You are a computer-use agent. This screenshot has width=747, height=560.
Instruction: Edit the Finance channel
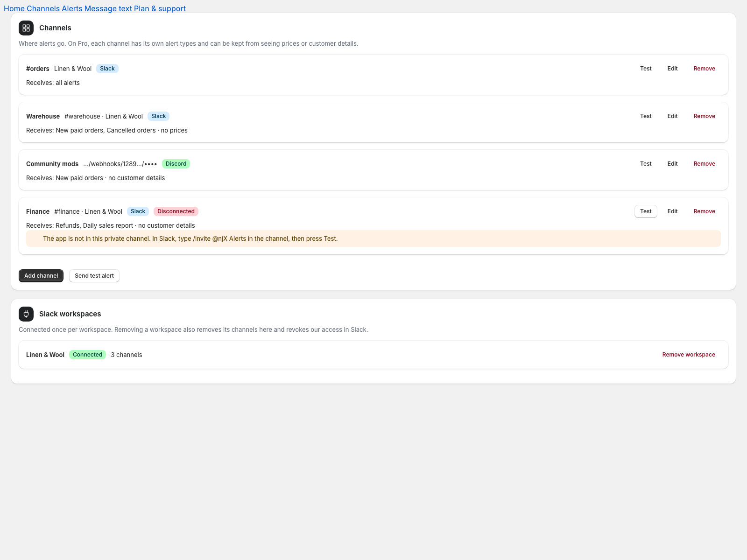672,211
